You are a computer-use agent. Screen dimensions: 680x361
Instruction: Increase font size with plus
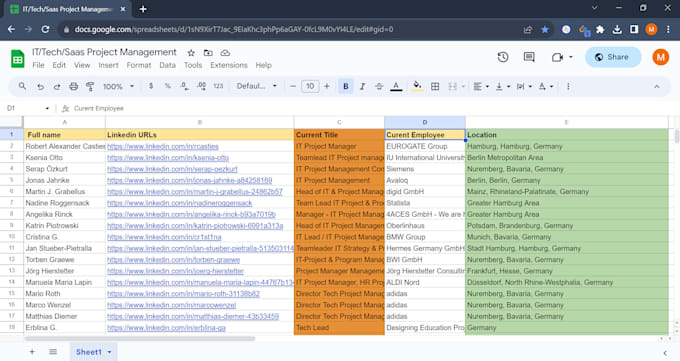(327, 86)
